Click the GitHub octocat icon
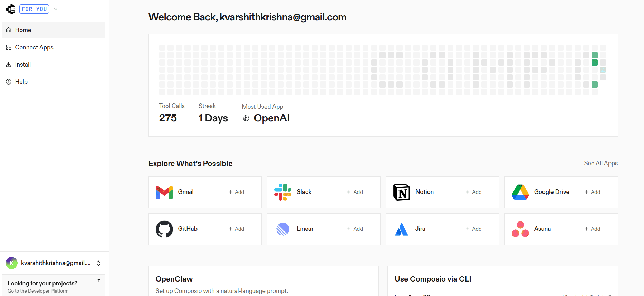Image resolution: width=644 pixels, height=296 pixels. (164, 229)
